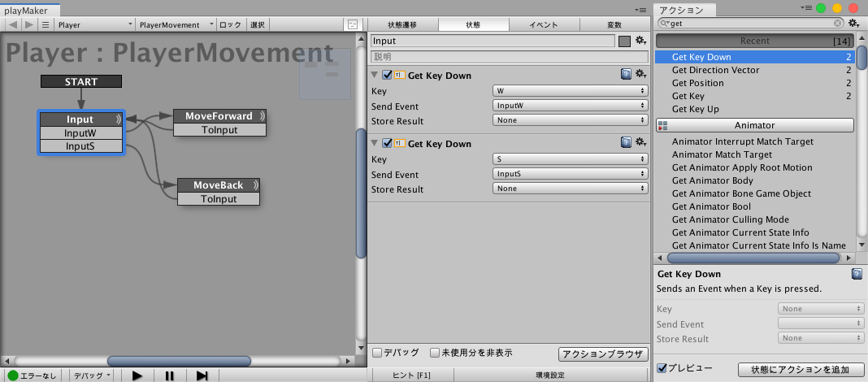
Task: Disable the second Get Key Down action checkbox
Action: tap(387, 143)
